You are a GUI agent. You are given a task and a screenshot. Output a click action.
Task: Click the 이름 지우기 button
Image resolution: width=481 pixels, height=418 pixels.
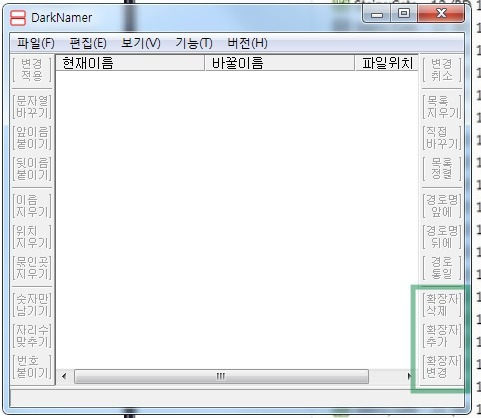32,206
